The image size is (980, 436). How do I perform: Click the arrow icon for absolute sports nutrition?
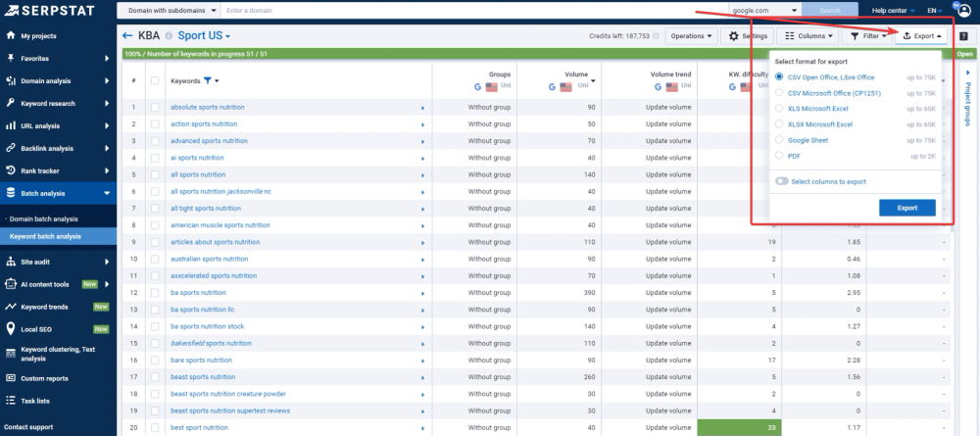pyautogui.click(x=422, y=108)
